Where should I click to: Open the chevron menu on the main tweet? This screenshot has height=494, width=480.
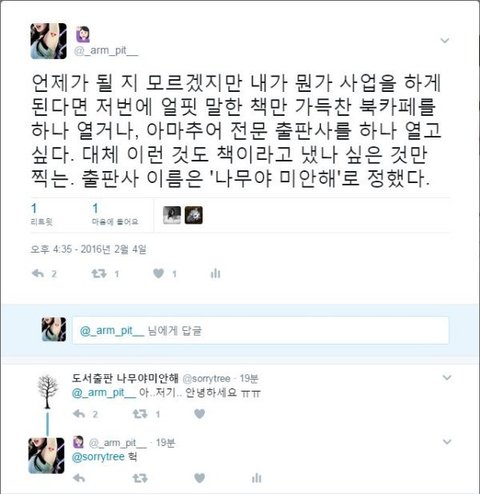coord(445,41)
